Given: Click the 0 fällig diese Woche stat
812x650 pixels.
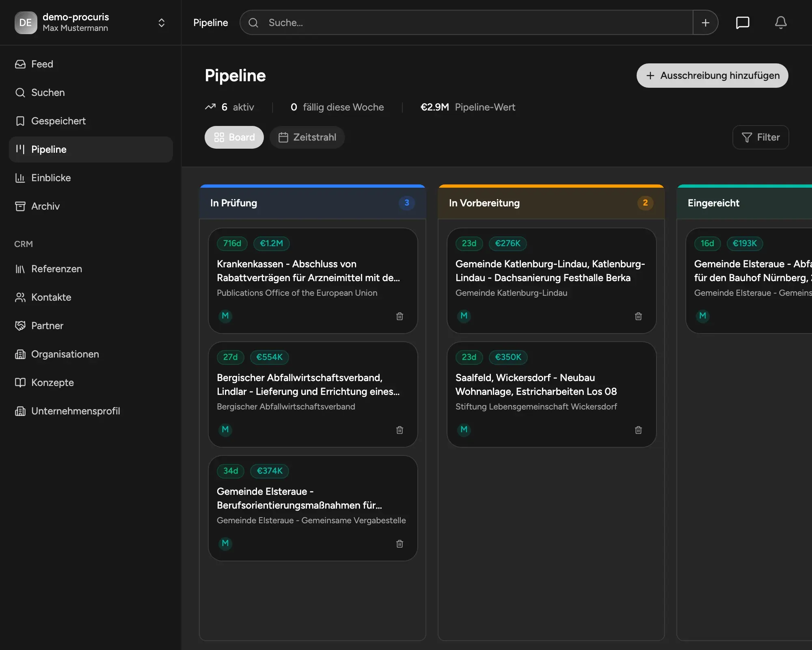Looking at the screenshot, I should [x=337, y=107].
